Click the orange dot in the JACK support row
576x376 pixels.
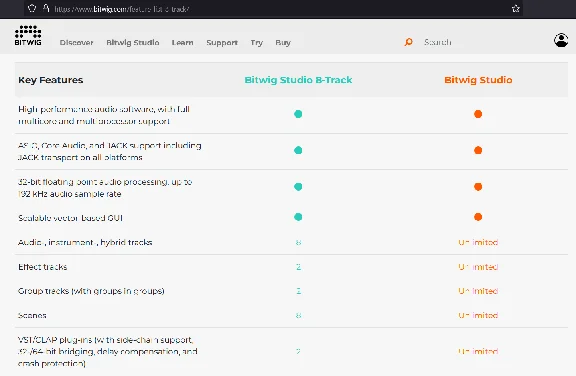click(478, 150)
